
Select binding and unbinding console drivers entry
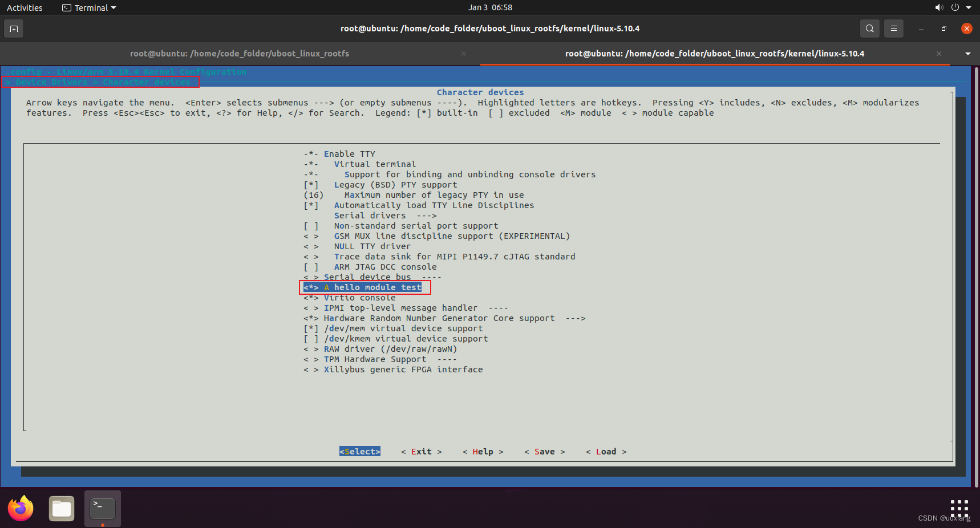(x=449, y=174)
